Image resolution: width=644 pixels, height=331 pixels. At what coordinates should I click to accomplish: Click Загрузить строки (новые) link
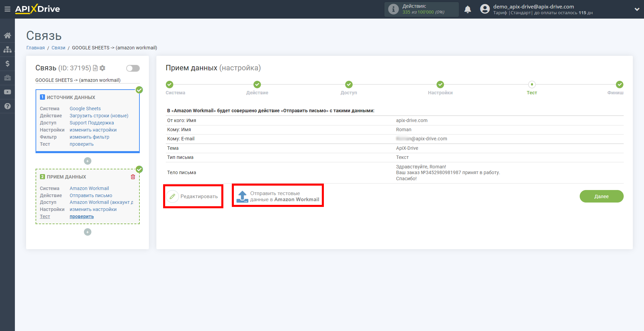tap(99, 116)
